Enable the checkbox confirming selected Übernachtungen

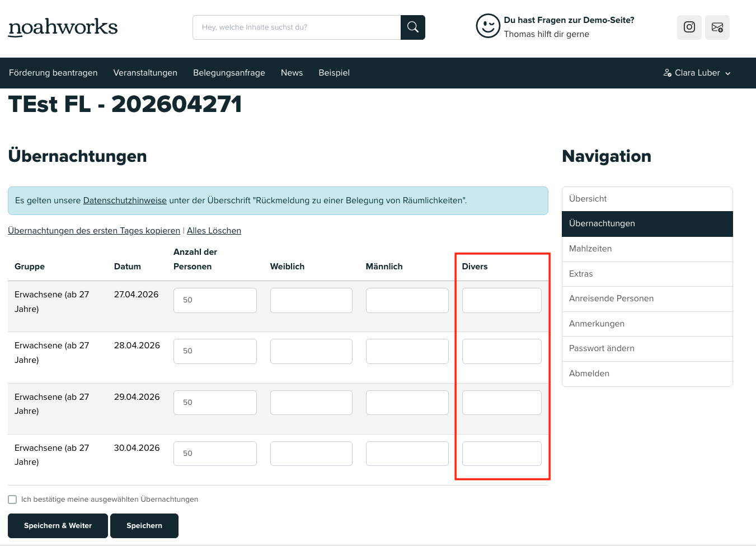12,499
